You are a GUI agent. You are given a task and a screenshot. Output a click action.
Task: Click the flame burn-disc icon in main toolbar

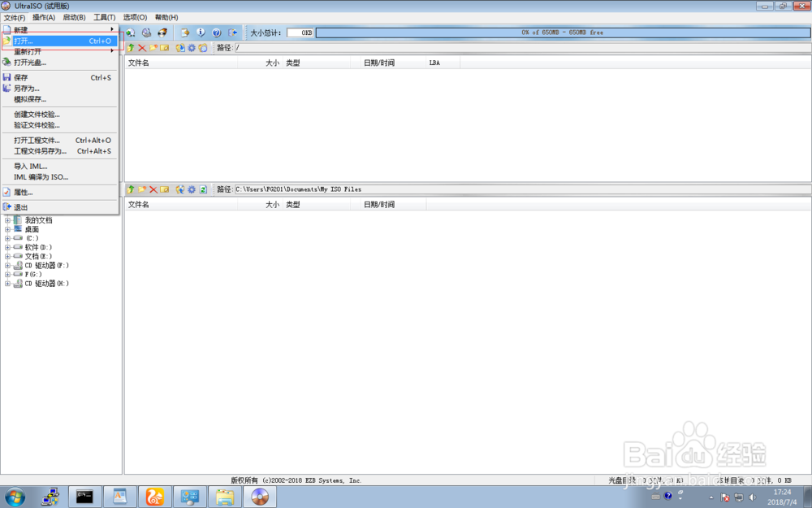(x=162, y=33)
